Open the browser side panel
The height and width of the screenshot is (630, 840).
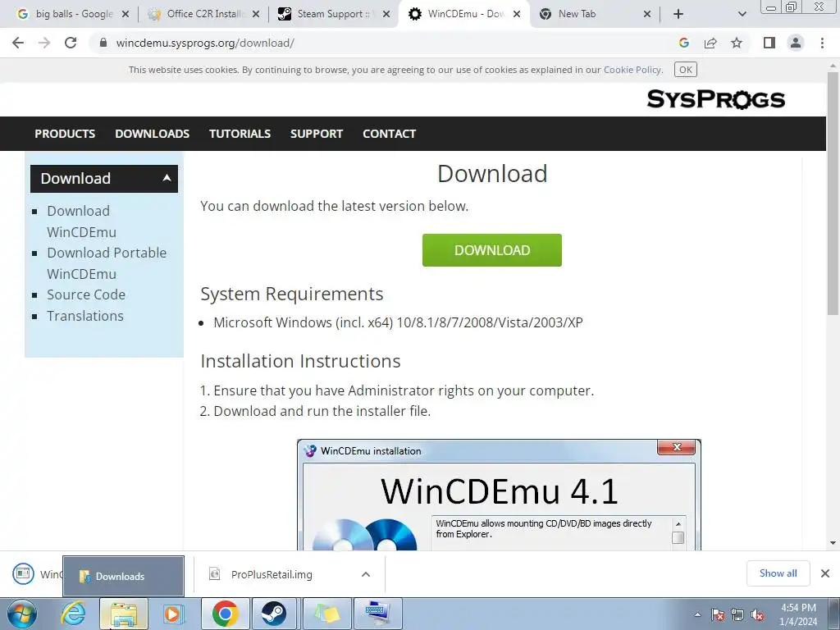tap(769, 43)
